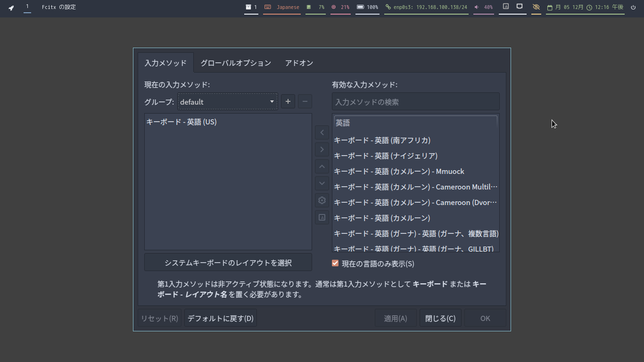Select the Cameroon (Dvor… entry

[x=416, y=202]
